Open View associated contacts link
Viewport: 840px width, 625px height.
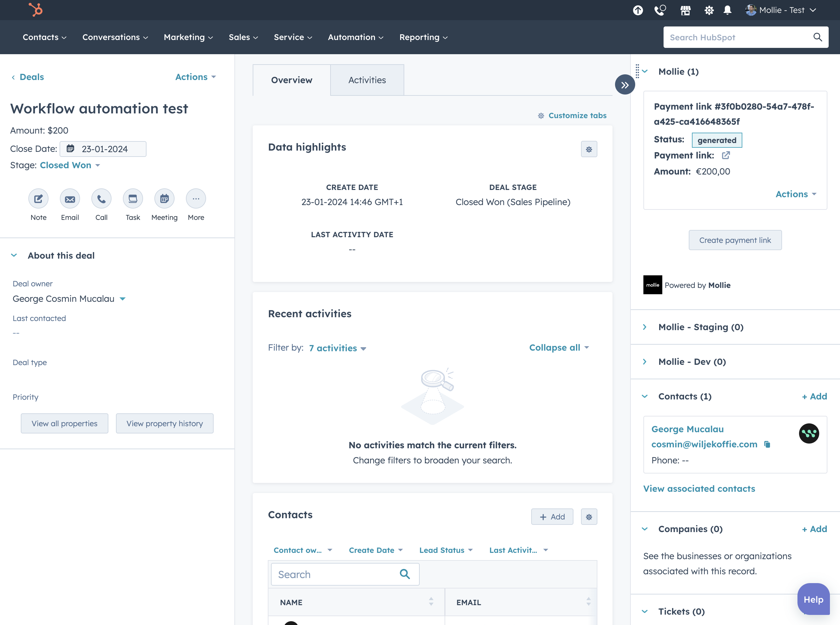[699, 488]
